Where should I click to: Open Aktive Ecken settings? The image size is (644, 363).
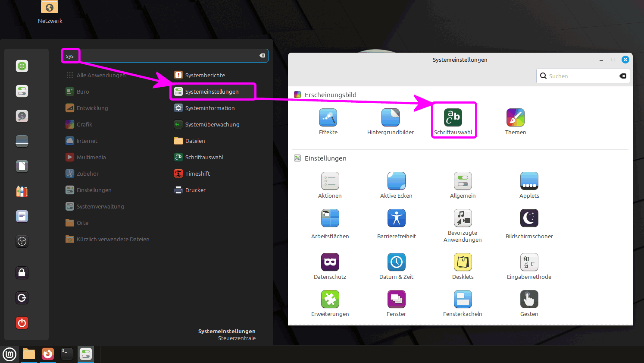pos(396,181)
